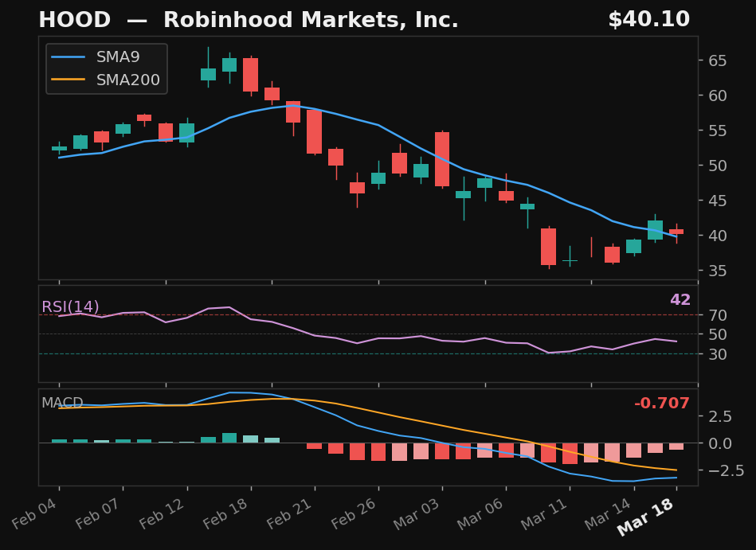Pick the blue SMA9 legend line sample

pyautogui.click(x=68, y=57)
